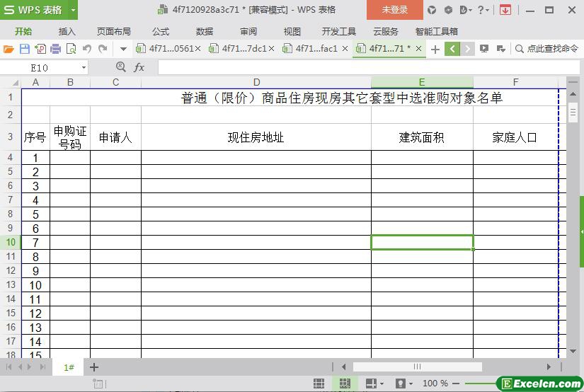The width and height of the screenshot is (584, 392).
Task: Open a new document tab with plus
Action: 435,49
